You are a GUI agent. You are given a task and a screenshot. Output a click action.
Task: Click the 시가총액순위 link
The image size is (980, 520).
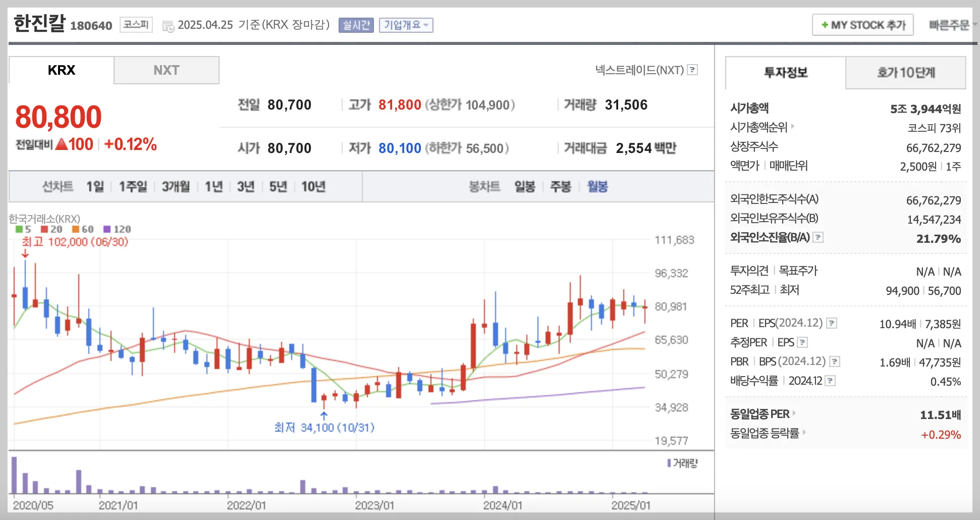[758, 127]
